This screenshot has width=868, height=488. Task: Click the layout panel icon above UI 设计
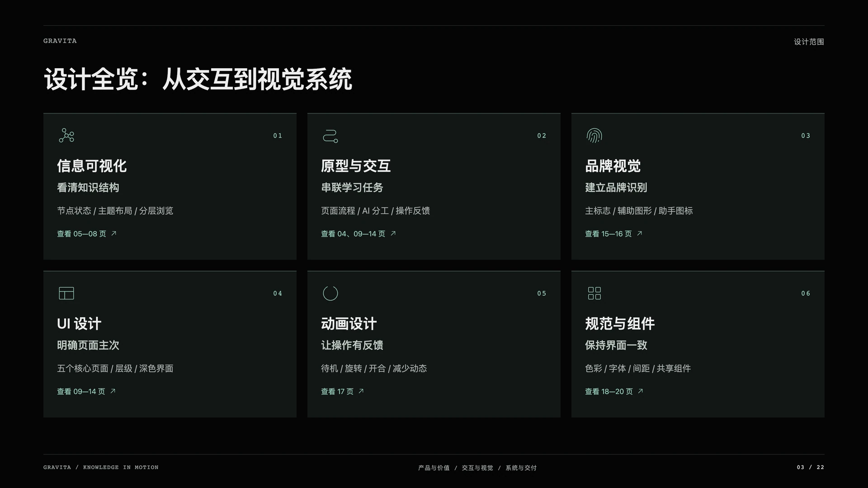pos(66,293)
